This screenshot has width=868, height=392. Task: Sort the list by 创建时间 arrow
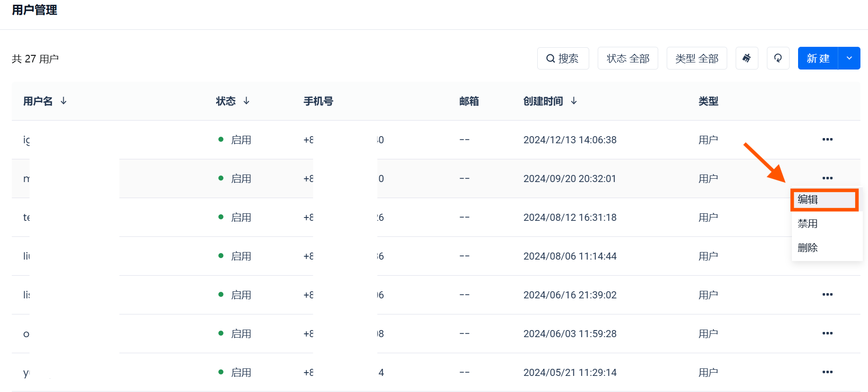[x=574, y=101]
